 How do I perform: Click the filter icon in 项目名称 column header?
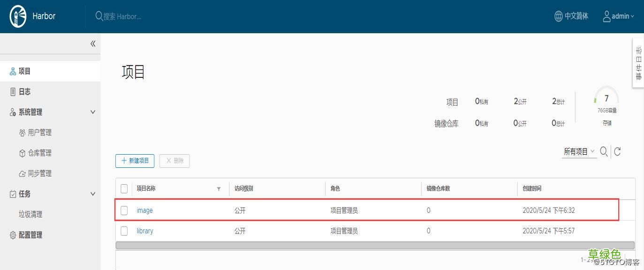click(219, 188)
